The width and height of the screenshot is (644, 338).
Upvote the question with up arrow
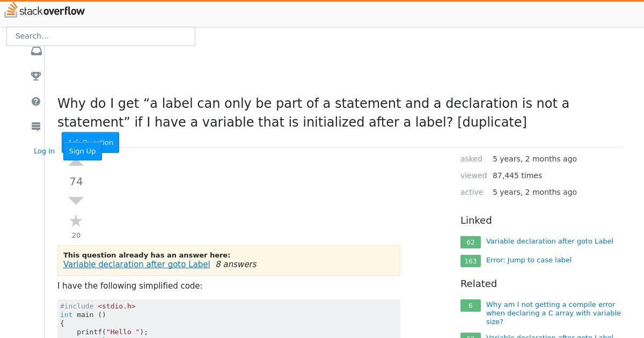(x=76, y=163)
